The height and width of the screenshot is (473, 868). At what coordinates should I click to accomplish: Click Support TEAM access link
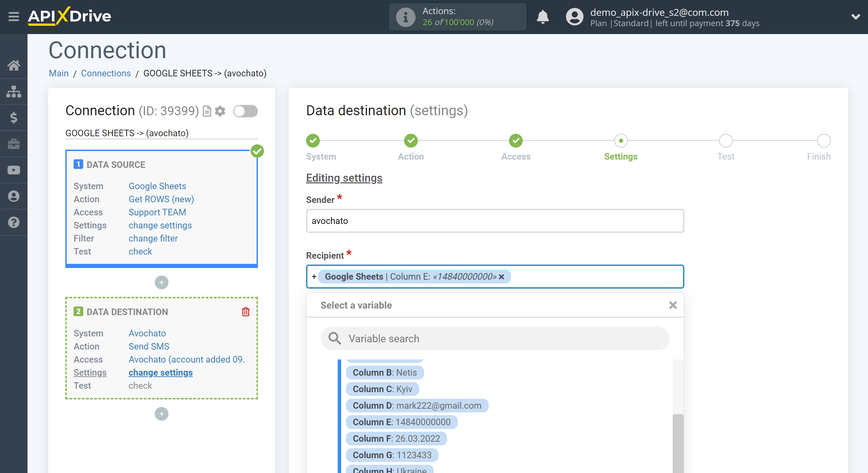pos(157,212)
